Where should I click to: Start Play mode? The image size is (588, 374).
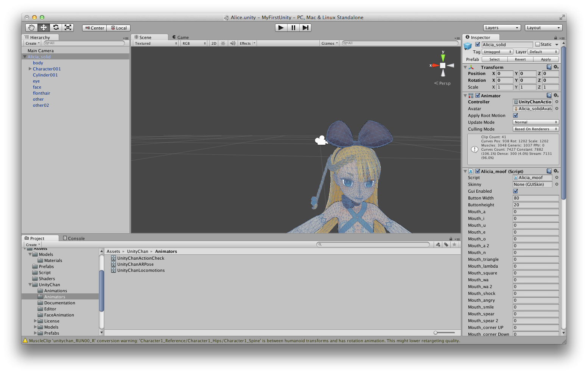[281, 28]
